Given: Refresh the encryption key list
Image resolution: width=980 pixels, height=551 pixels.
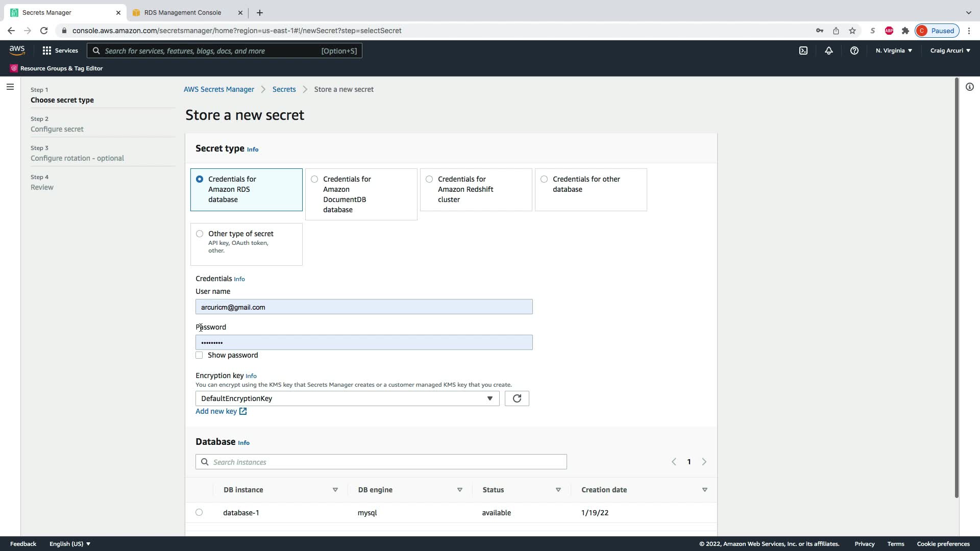Looking at the screenshot, I should [x=517, y=398].
